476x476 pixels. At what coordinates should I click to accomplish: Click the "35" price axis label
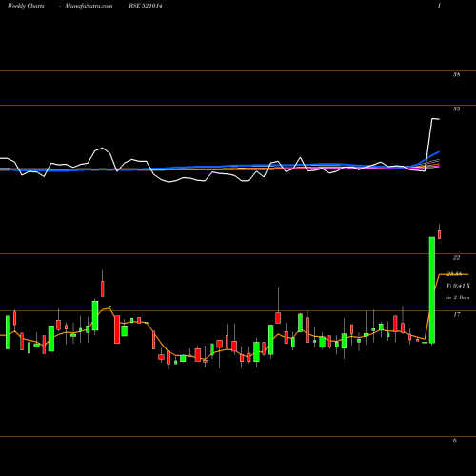[456, 109]
